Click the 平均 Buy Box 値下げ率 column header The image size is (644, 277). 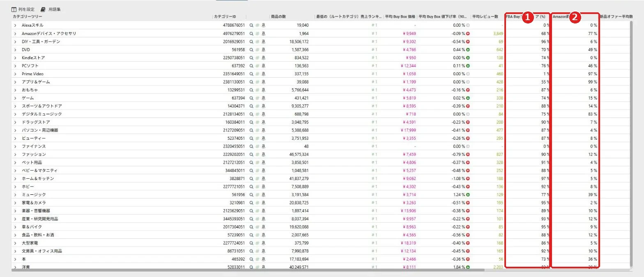[x=444, y=17]
